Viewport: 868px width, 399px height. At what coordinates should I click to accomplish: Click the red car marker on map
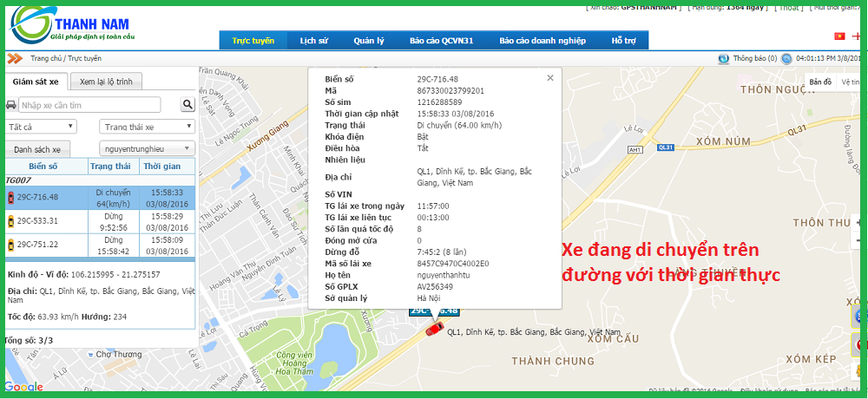click(x=435, y=328)
